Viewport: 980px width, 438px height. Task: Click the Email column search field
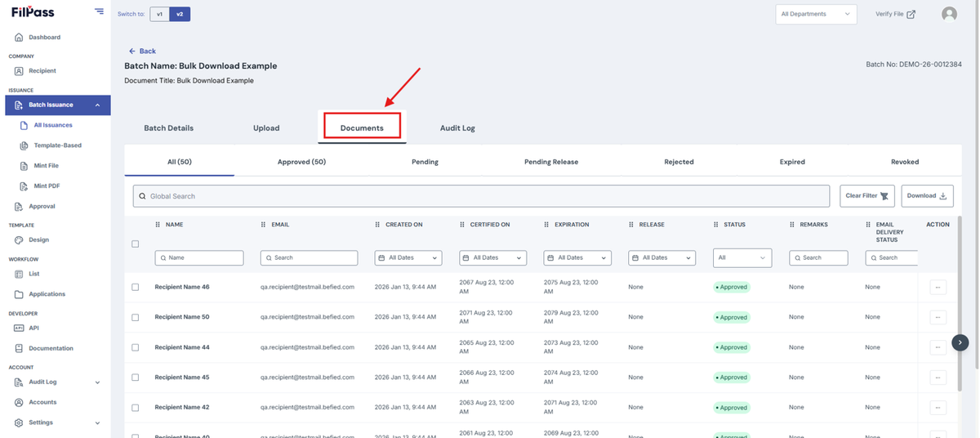(x=309, y=257)
